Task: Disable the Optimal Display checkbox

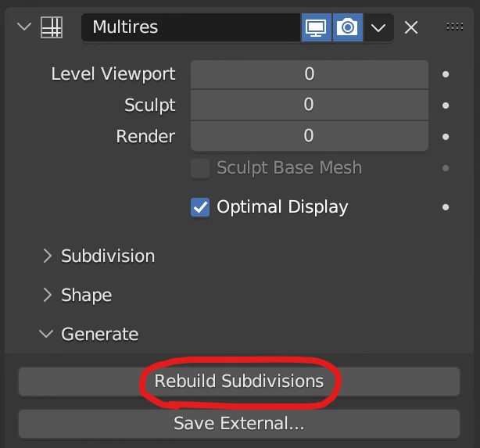Action: 201,207
